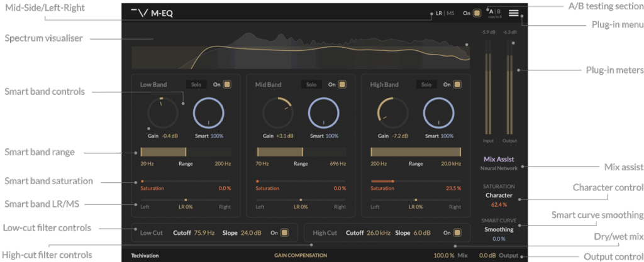This screenshot has width=644, height=262.
Task: Click the M-EQ logo icon
Action: tap(139, 13)
